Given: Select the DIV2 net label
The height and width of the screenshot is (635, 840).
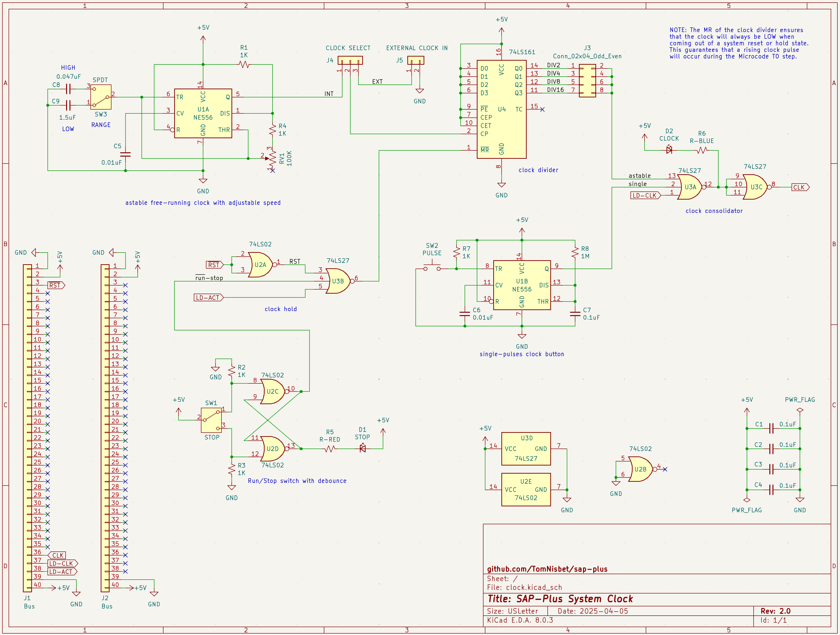Looking at the screenshot, I should pyautogui.click(x=553, y=65).
